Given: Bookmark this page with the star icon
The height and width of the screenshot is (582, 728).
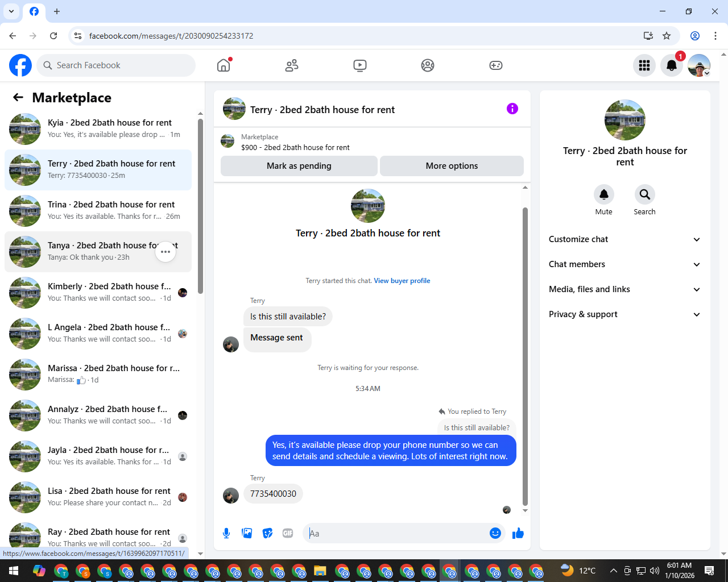Looking at the screenshot, I should click(x=667, y=36).
